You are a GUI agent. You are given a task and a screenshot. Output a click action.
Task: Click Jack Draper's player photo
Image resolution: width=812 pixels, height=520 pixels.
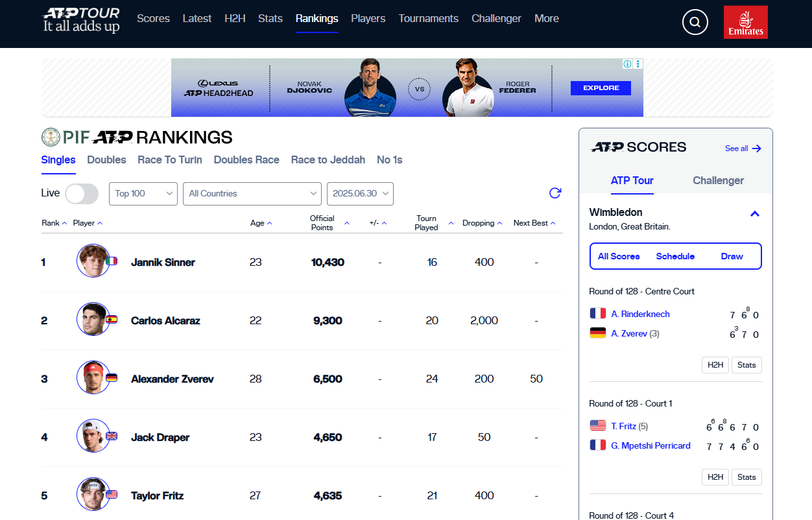pyautogui.click(x=93, y=436)
